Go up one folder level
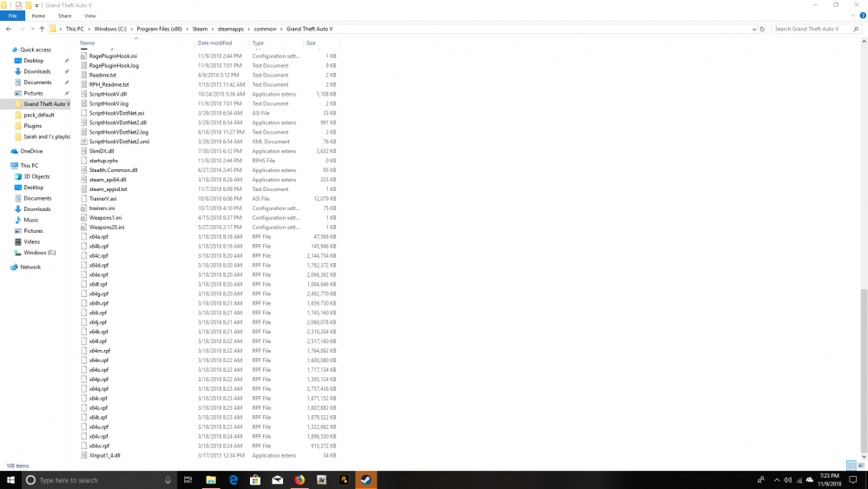Screen dimensions: 868x489 42,29
